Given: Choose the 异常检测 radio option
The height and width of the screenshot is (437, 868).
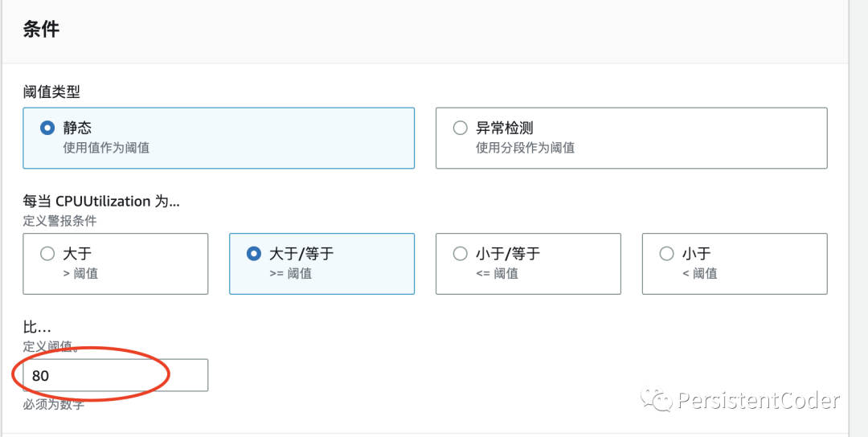Looking at the screenshot, I should [461, 128].
